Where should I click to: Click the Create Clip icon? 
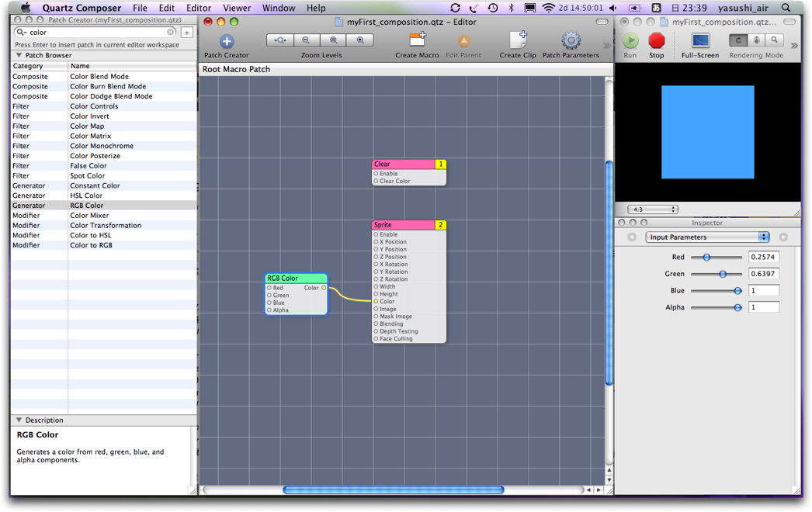point(518,40)
